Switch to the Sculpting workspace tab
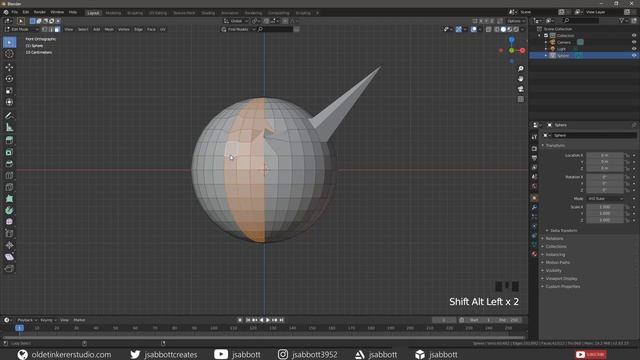Viewport: 640px width, 360px height. [135, 13]
